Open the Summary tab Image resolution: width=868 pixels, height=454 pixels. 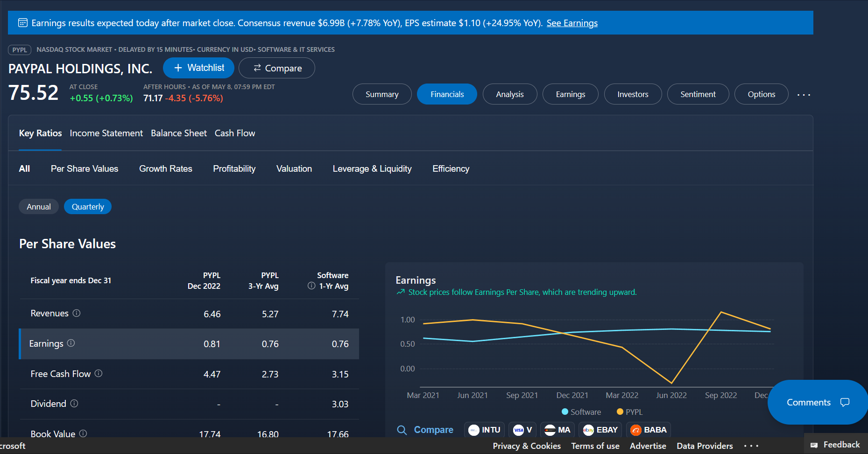coord(382,94)
